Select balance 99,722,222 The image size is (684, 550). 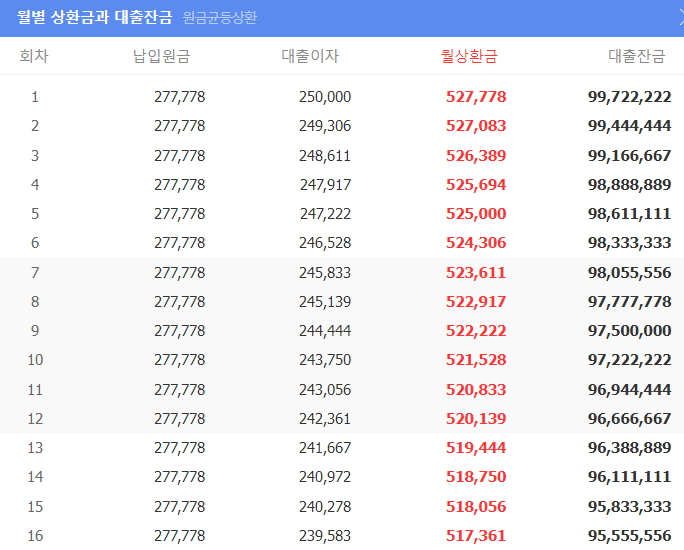[629, 97]
